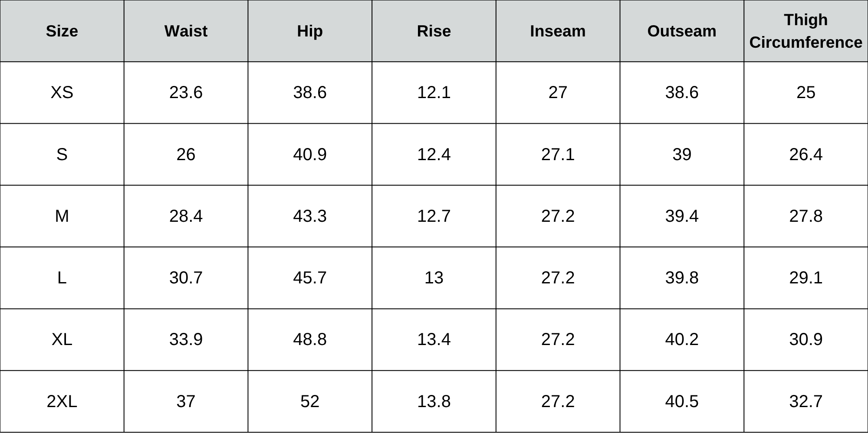Viewport: 868px width, 434px height.
Task: Click the Outseam column header
Action: 682,31
